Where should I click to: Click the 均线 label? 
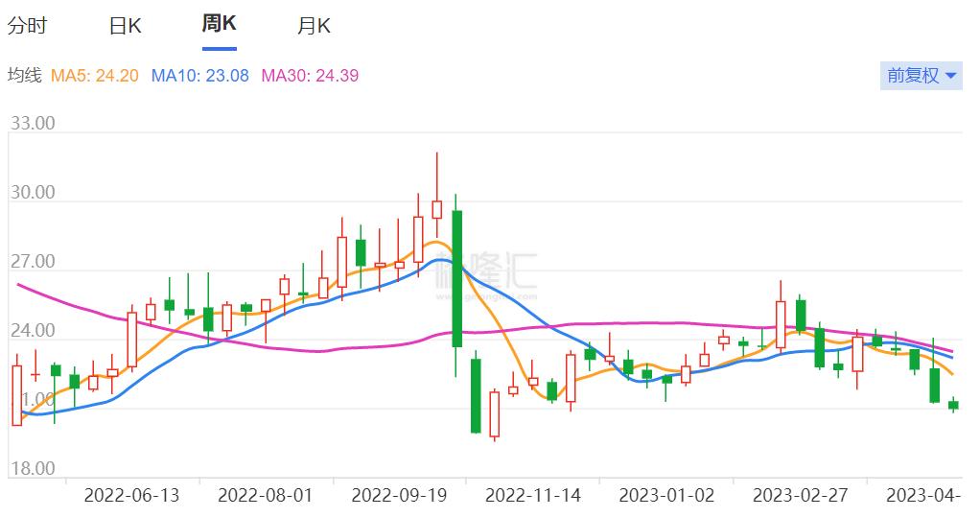(24, 76)
